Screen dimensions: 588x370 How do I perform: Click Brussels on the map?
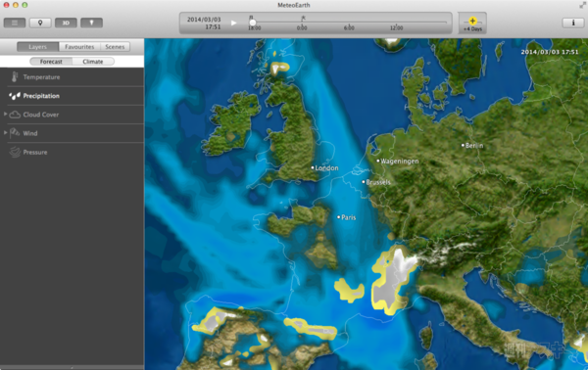(x=376, y=182)
